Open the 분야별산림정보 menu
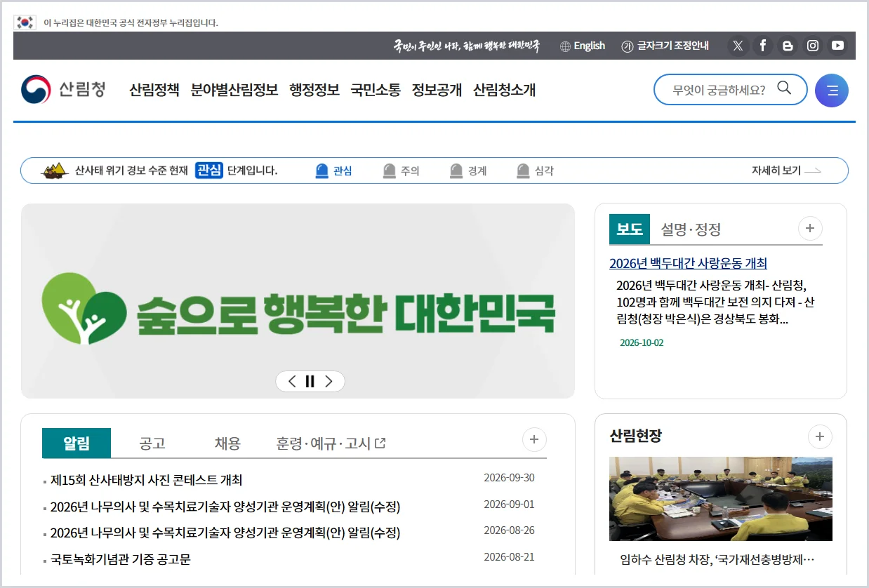The width and height of the screenshot is (869, 588). coord(234,90)
